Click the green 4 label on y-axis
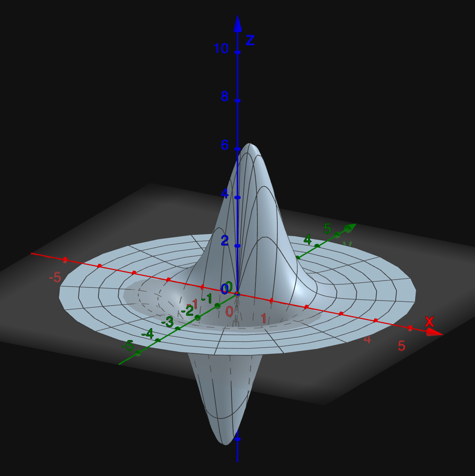Viewport: 475px width, 476px height. [x=307, y=240]
